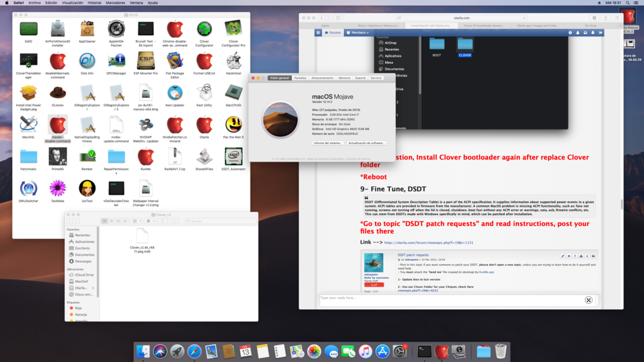Viewport: 644px width, 362px height.
Task: Select the Hackintool icon in FILES window
Action: [x=233, y=62]
